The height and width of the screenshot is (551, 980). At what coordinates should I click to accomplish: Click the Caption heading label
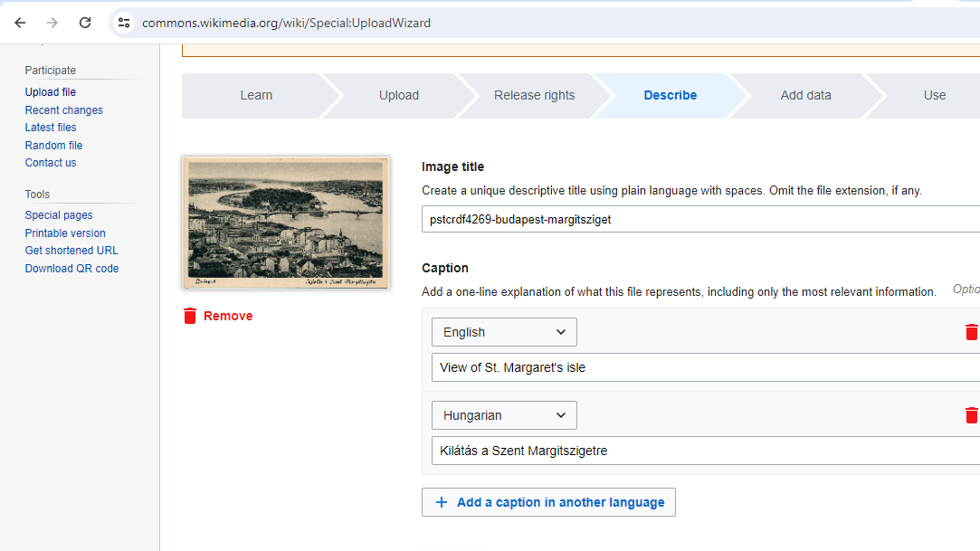click(445, 268)
